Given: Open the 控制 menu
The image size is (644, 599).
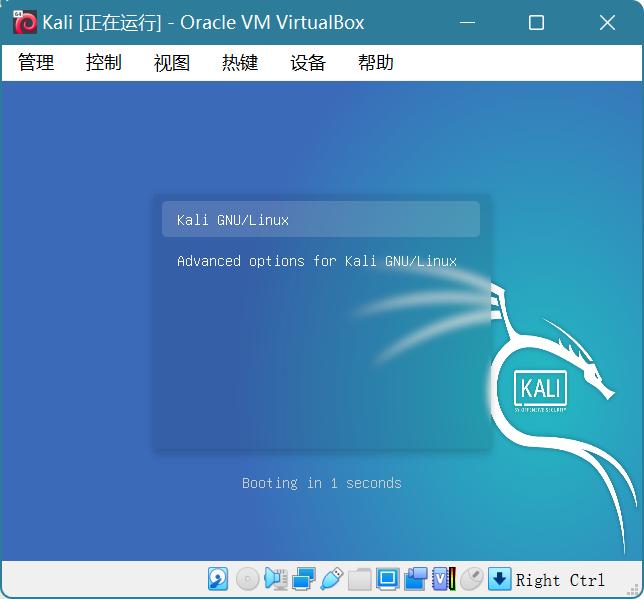Looking at the screenshot, I should point(104,63).
